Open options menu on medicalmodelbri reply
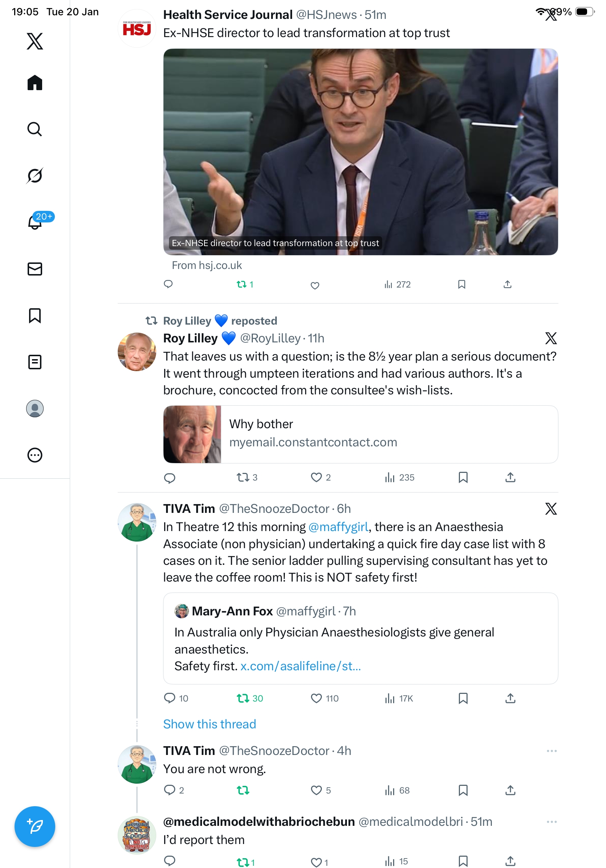606x868 pixels. tap(551, 821)
